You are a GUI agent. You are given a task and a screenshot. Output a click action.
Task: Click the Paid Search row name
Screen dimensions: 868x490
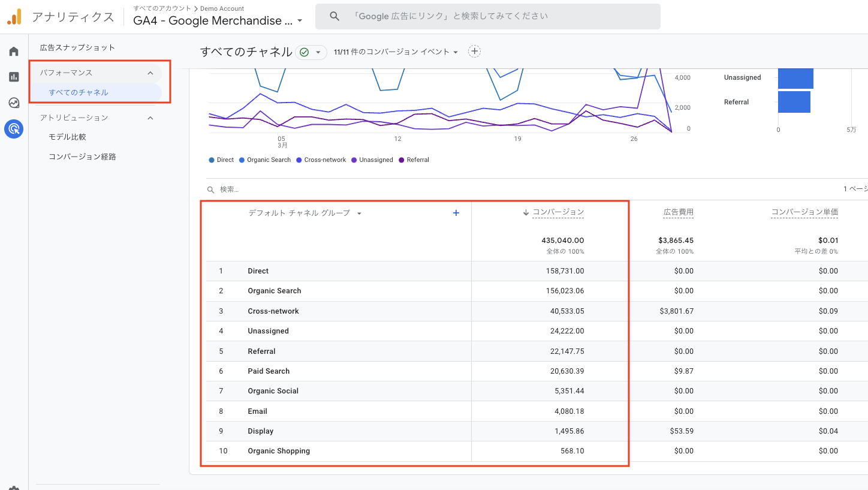269,371
